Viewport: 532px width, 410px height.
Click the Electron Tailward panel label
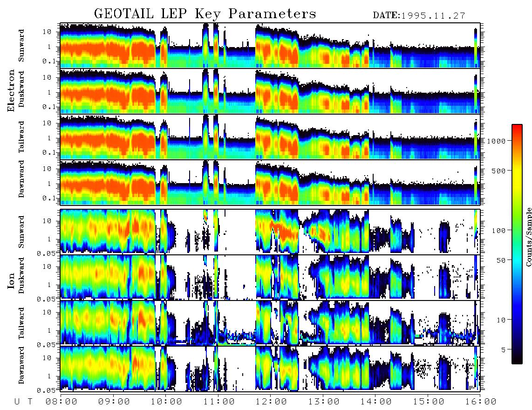(x=21, y=137)
